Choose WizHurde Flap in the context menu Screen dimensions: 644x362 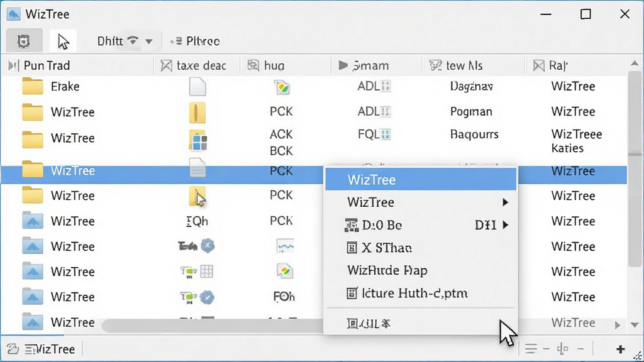coord(421,270)
